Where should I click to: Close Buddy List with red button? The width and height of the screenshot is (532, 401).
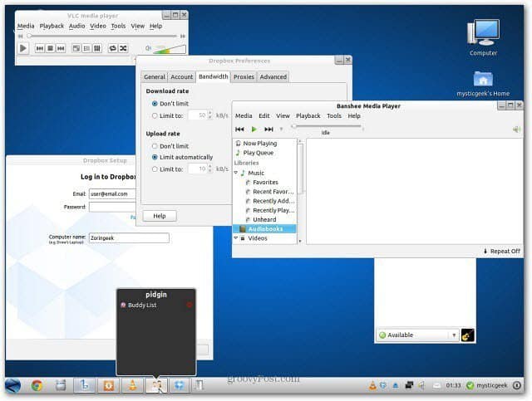click(x=190, y=305)
